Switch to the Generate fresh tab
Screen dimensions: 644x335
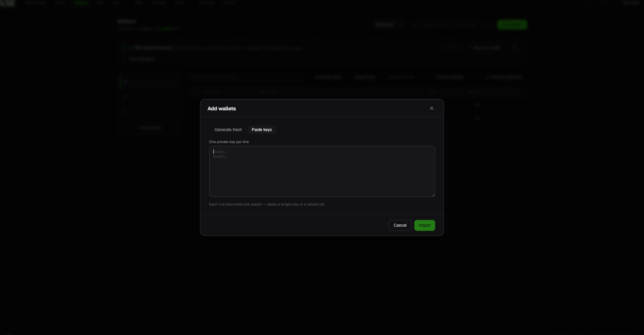coord(228,130)
